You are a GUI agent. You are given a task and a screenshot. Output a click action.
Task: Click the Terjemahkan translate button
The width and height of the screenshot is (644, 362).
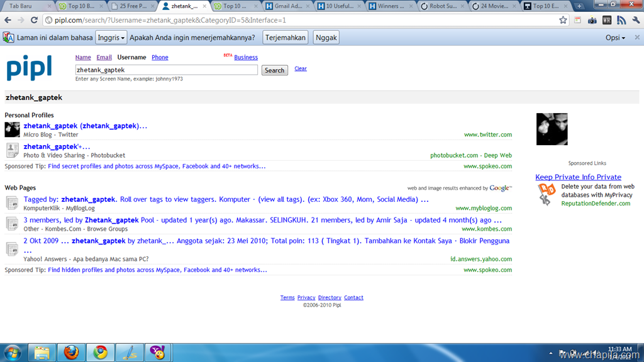[x=286, y=37]
